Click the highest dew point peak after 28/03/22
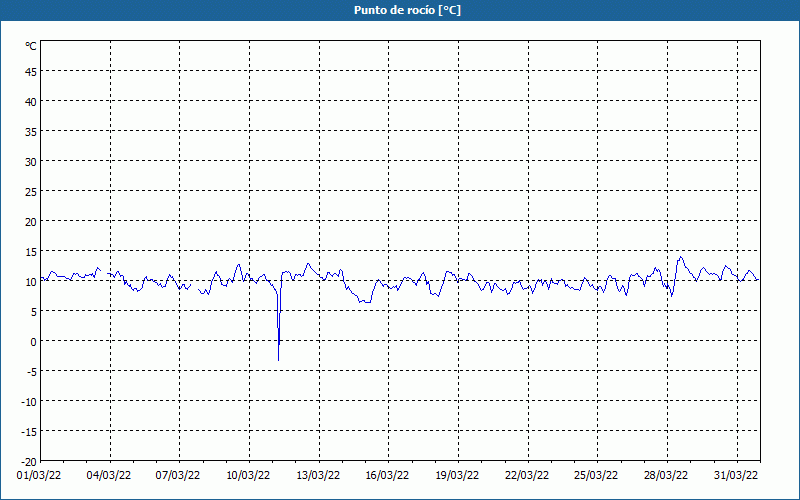The image size is (800, 500). click(680, 257)
